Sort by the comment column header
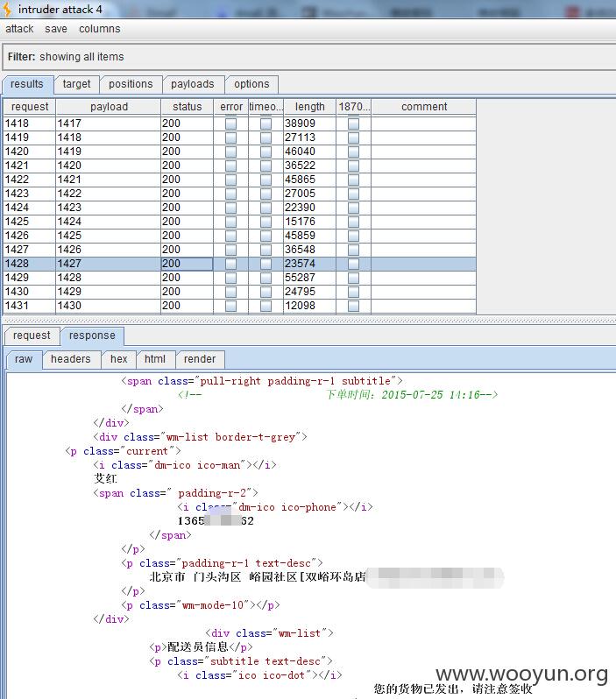 (x=424, y=107)
